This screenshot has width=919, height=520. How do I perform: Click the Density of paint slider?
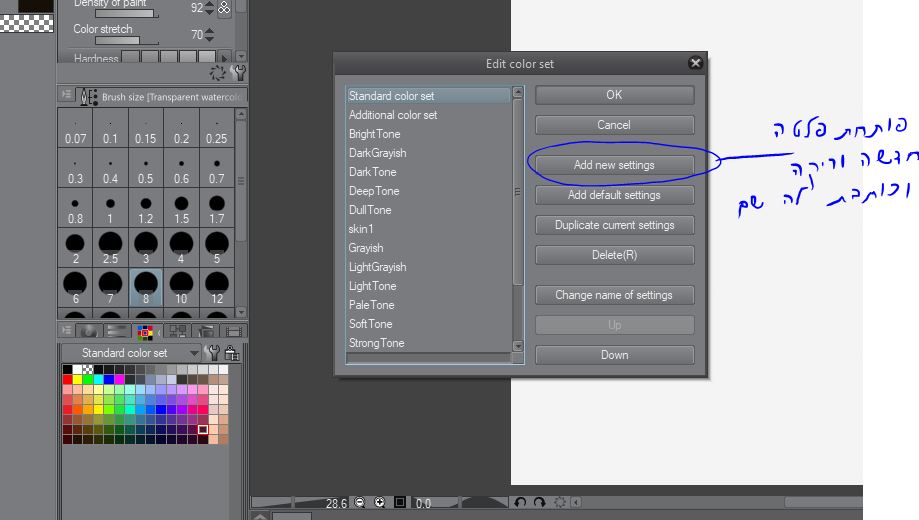tap(127, 13)
